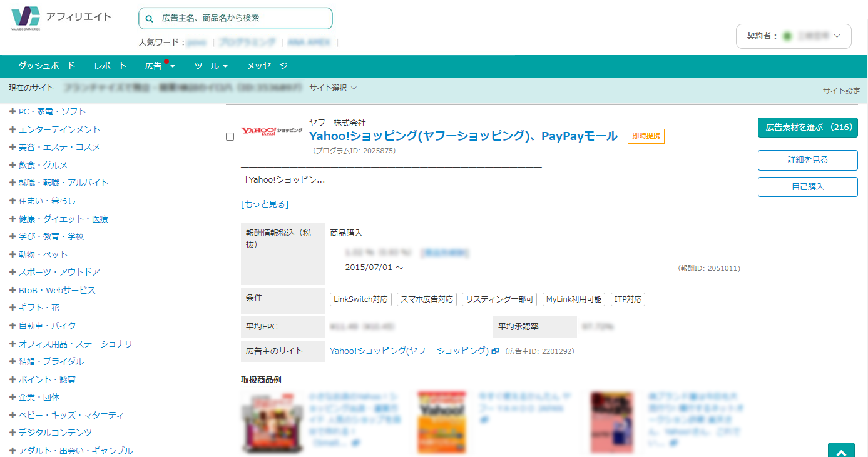Click the search magnifier icon
Screen dimensions: 868x457
[149, 19]
